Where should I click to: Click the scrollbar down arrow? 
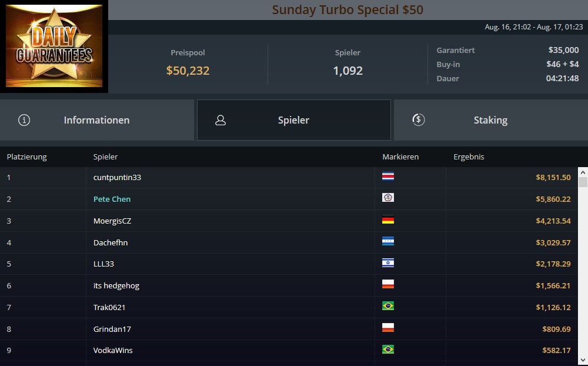(583, 361)
